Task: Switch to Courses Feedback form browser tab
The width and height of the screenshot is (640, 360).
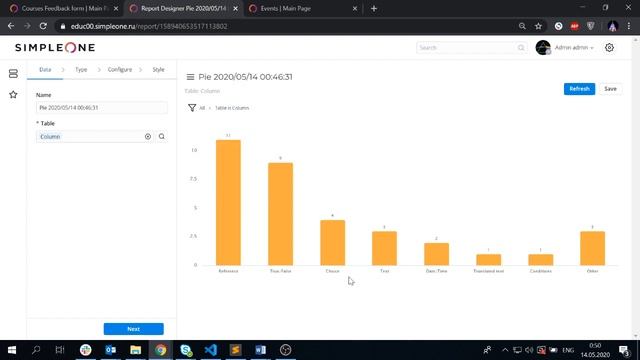Action: point(64,8)
